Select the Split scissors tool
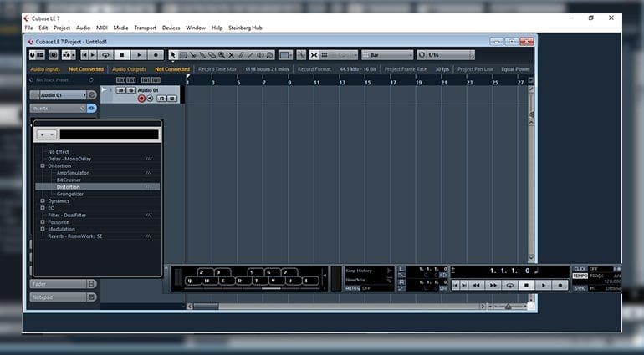This screenshot has height=355, width=644. (192, 55)
